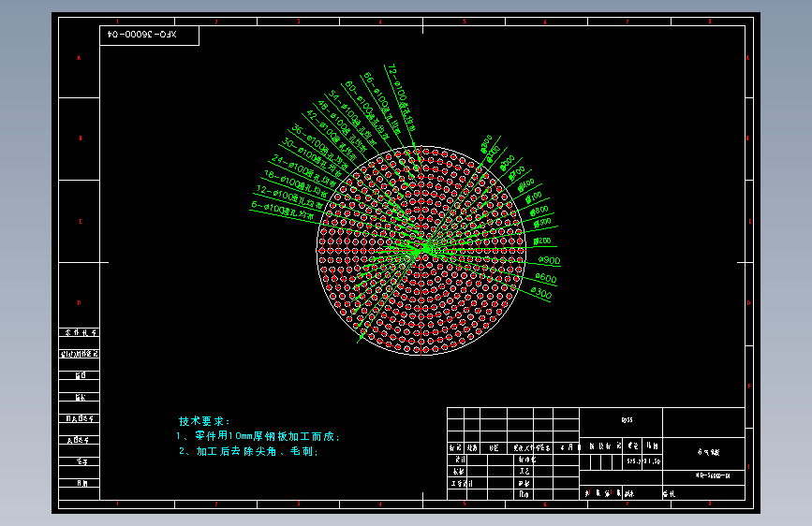This screenshot has width=812, height=526.
Task: Click the drawing number cell in the title block
Action: pos(703,477)
